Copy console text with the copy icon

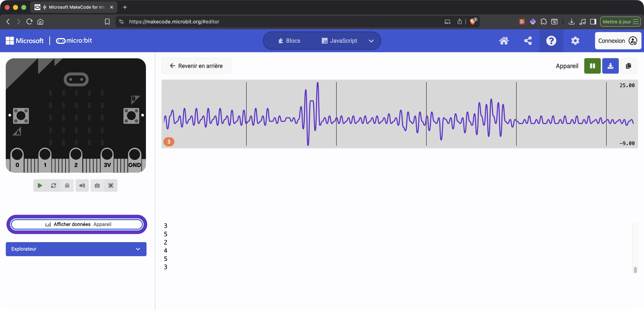(628, 66)
